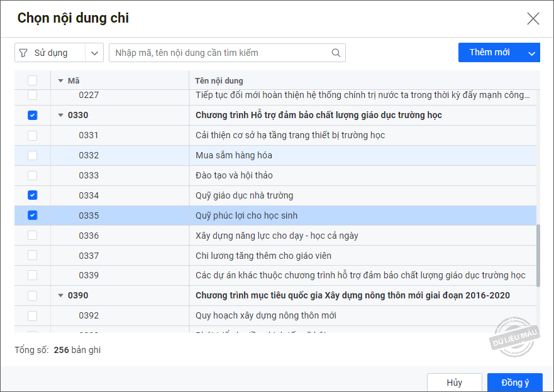The width and height of the screenshot is (554, 392).
Task: Click the search magnifier icon
Action: 336,53
